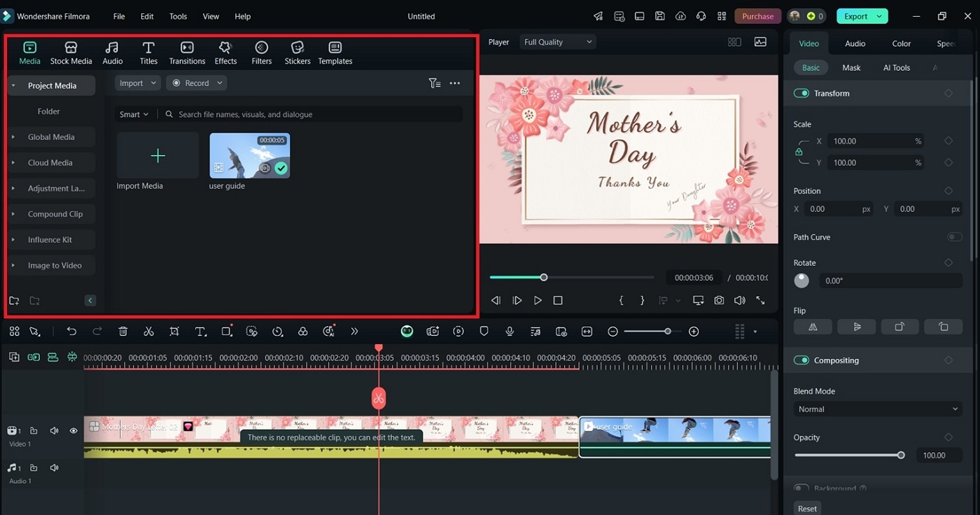Open the Stock Media tab
The image size is (980, 515).
pos(71,52)
